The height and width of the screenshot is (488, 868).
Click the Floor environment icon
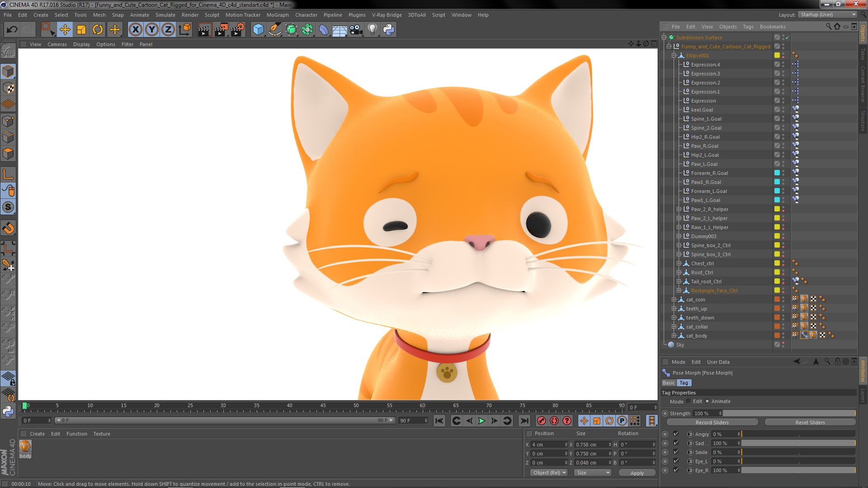coord(340,30)
